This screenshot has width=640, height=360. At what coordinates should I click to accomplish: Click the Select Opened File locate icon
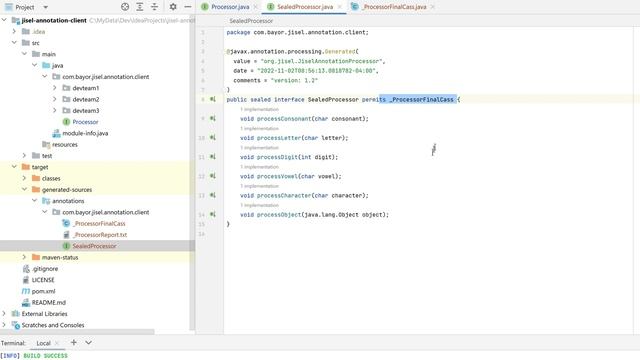click(x=125, y=7)
